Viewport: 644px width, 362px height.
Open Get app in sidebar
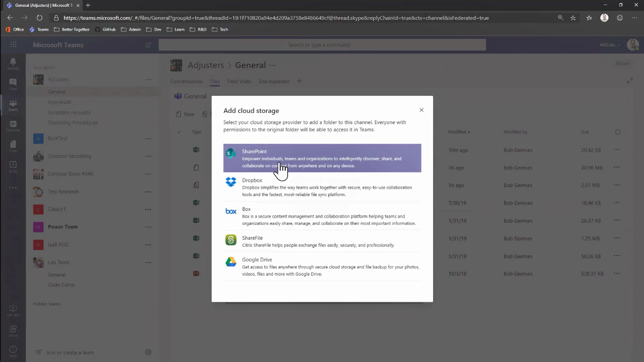13,311
